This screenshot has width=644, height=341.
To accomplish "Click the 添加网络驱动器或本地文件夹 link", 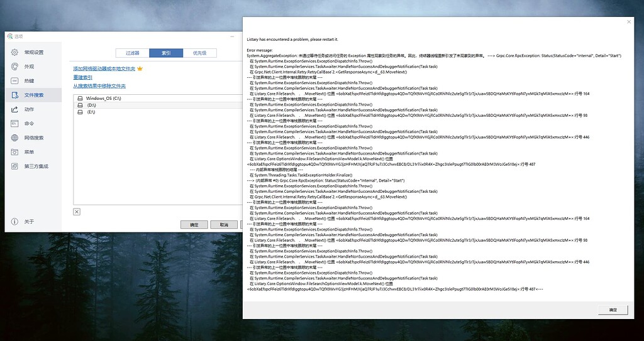I will [x=104, y=68].
